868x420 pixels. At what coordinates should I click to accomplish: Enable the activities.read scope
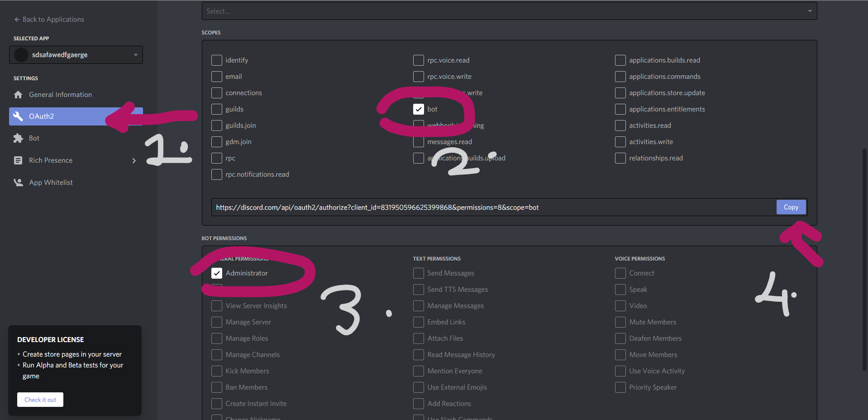(x=620, y=126)
